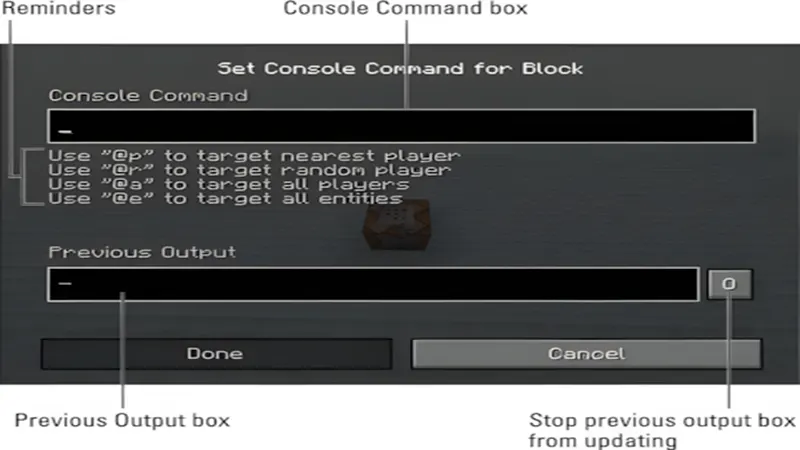Click the 'Previous Output' field label
The height and width of the screenshot is (450, 800).
[x=142, y=252]
